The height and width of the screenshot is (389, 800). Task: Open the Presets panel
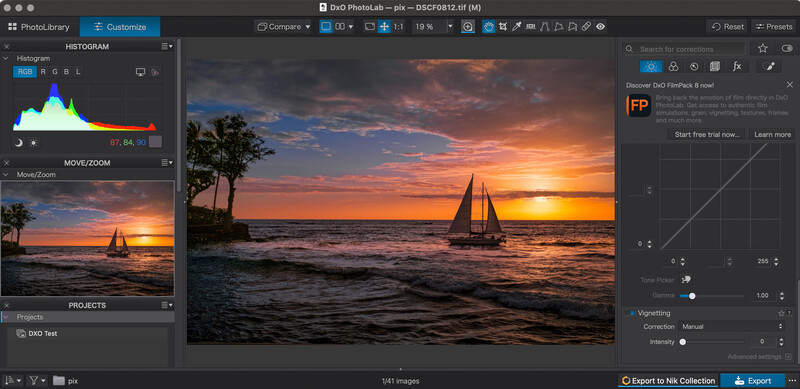[773, 27]
